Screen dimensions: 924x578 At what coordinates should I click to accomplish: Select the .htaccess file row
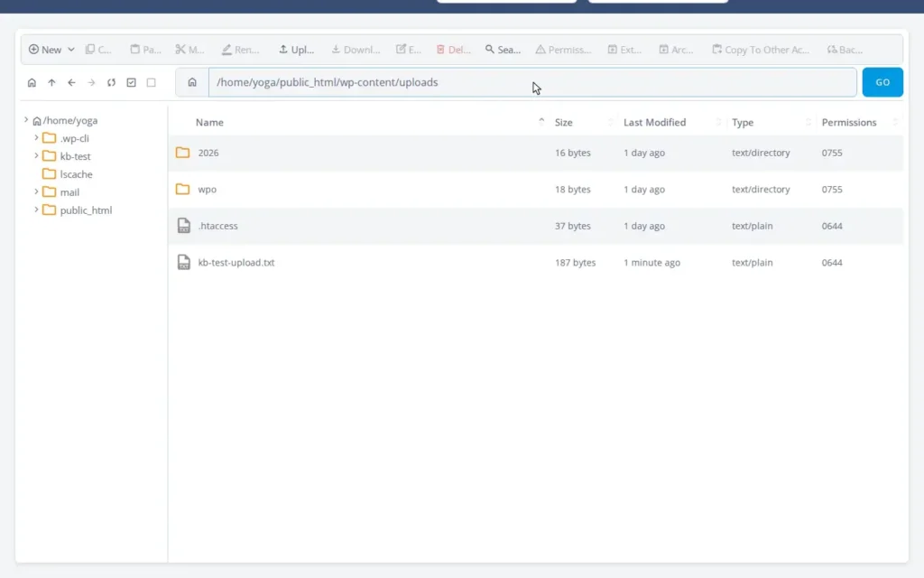tap(536, 226)
